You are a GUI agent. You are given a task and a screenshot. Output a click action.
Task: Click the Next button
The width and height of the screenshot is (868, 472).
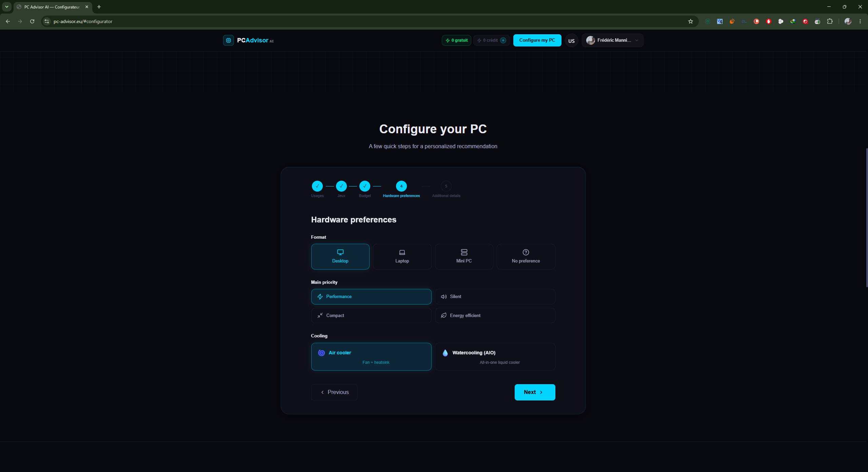point(535,392)
